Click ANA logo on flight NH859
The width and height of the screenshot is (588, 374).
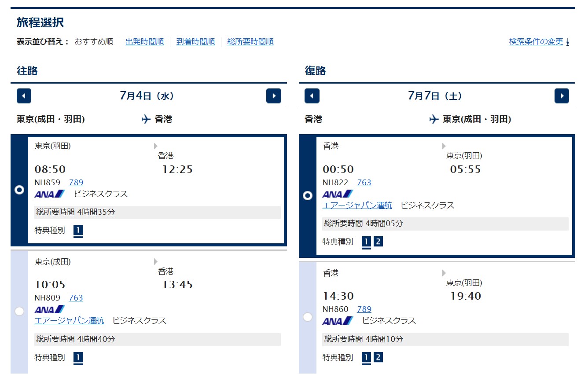(50, 194)
